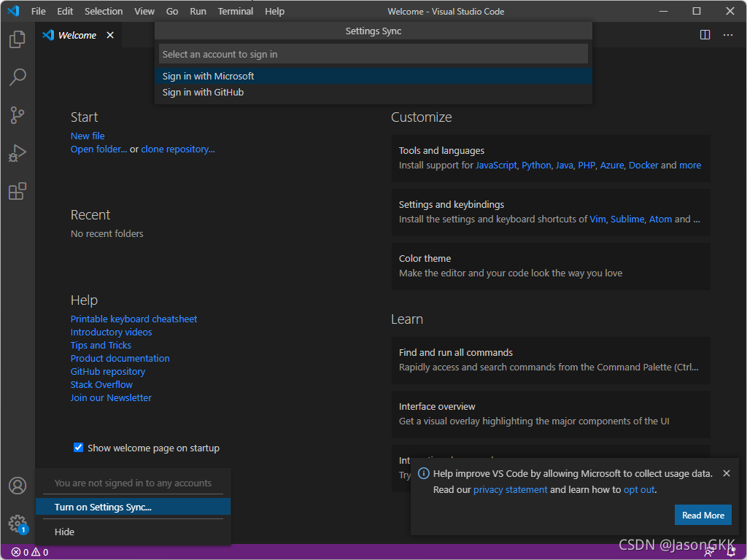This screenshot has width=747, height=560.
Task: Open Introductory videos link
Action: coord(111,332)
